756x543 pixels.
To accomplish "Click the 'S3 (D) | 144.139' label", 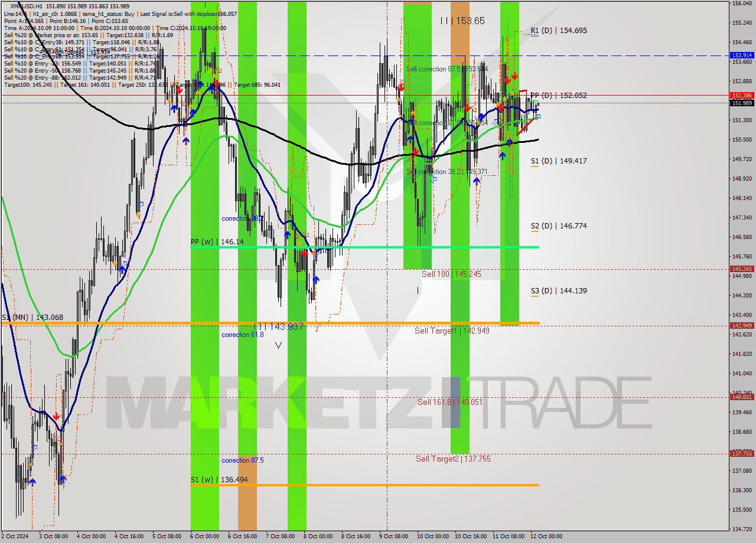I will [558, 290].
